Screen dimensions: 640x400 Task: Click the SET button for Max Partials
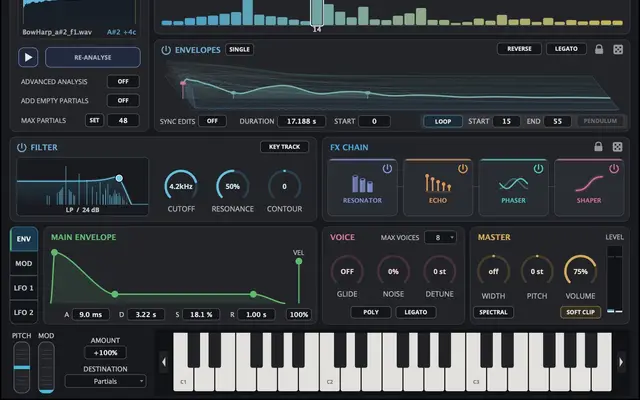pos(94,120)
